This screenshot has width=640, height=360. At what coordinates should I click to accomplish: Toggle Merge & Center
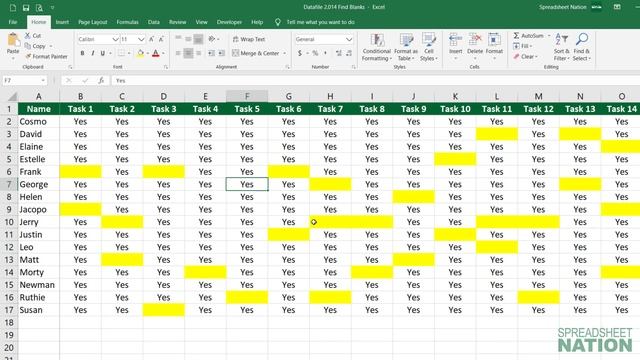coord(256,53)
